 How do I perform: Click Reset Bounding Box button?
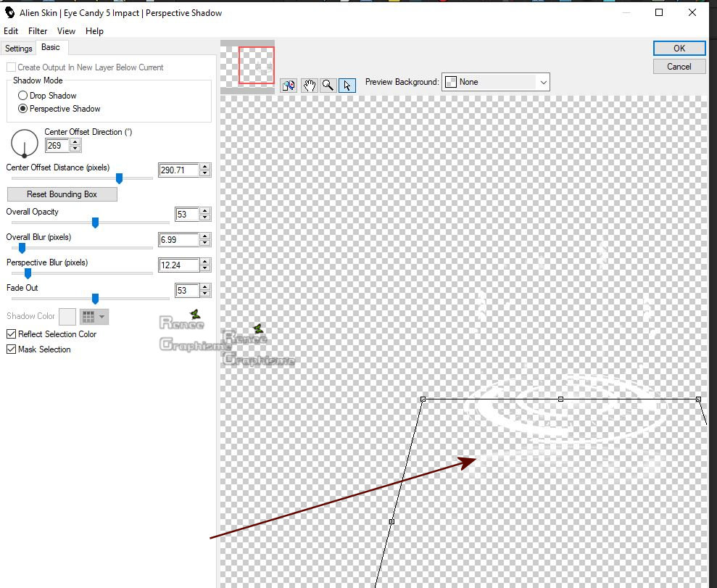62,194
